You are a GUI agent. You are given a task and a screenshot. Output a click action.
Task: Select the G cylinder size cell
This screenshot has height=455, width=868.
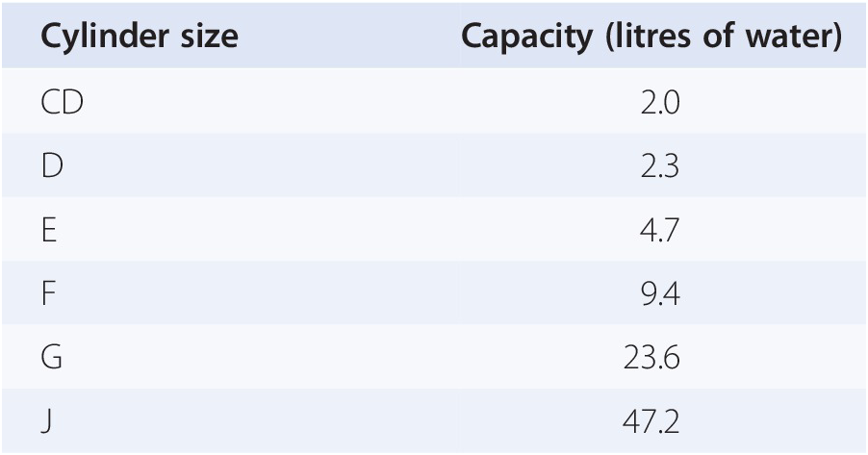(52, 358)
